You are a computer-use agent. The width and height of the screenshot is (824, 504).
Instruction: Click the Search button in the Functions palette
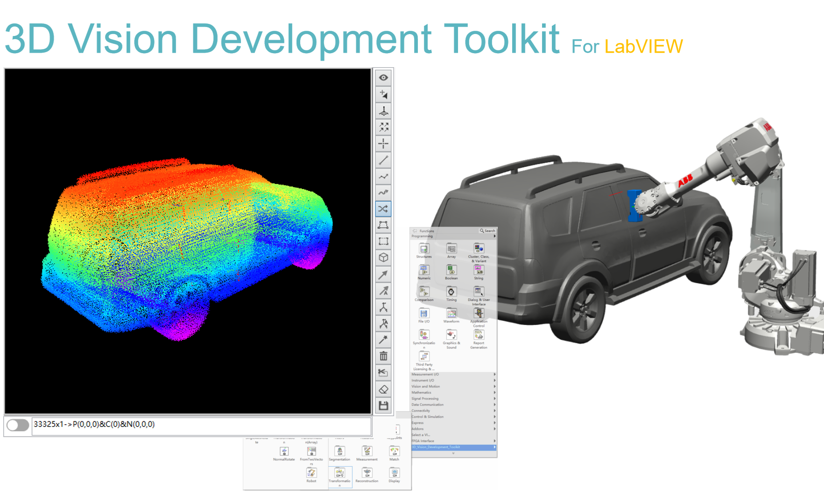487,230
